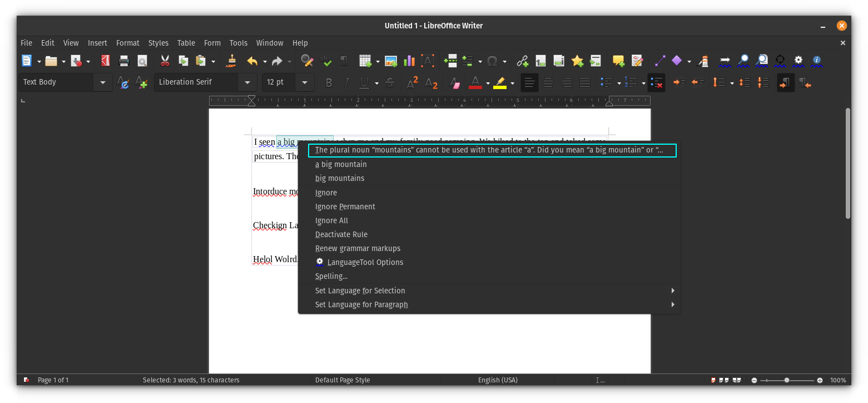Choose Ignore All from the context menu
Viewport: 868px width, 403px height.
[x=331, y=220]
